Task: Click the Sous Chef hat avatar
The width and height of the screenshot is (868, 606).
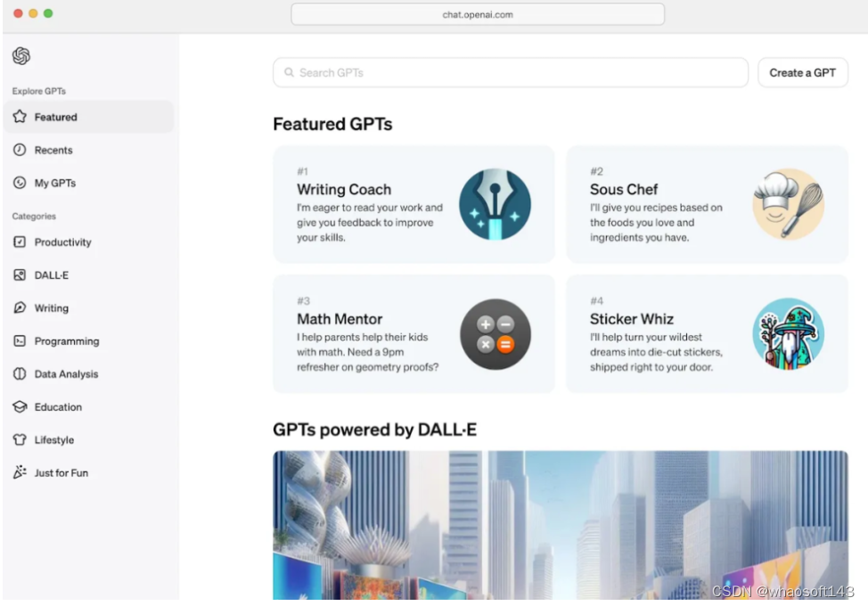Action: tap(789, 204)
